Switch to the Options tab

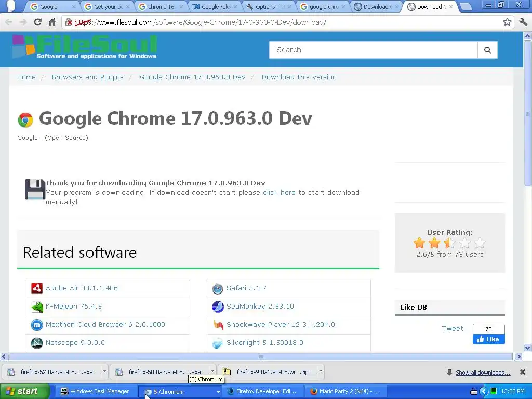(x=269, y=7)
